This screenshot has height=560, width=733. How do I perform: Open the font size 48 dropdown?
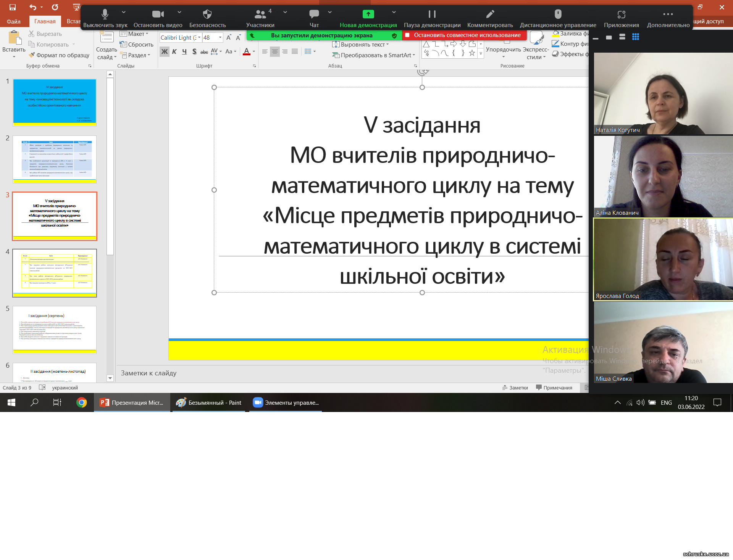tap(220, 37)
